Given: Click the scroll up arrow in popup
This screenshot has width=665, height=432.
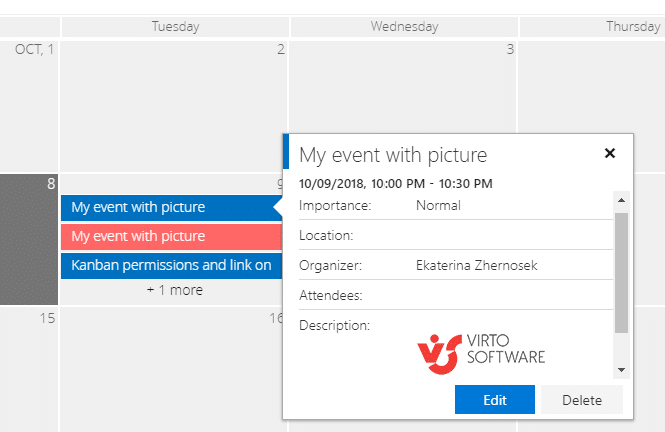Looking at the screenshot, I should coord(621,200).
